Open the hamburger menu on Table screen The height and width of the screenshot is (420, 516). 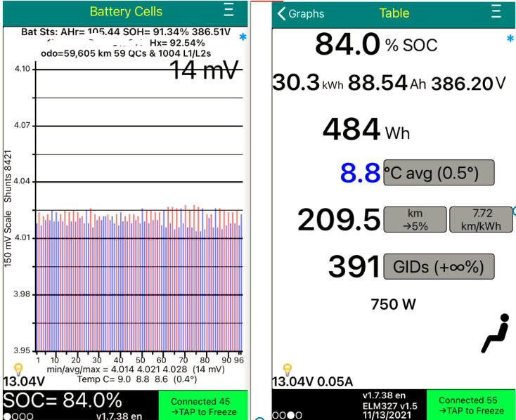[496, 12]
